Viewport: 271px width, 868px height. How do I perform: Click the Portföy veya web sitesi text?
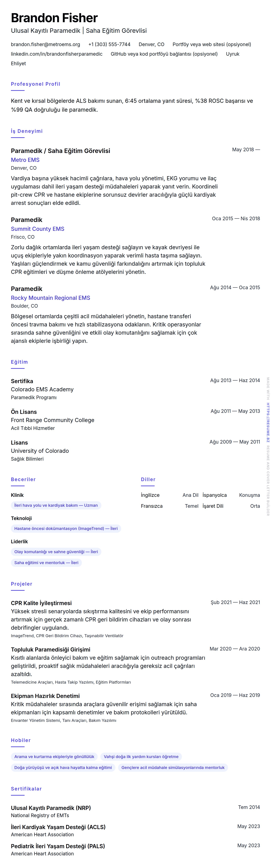pos(211,45)
